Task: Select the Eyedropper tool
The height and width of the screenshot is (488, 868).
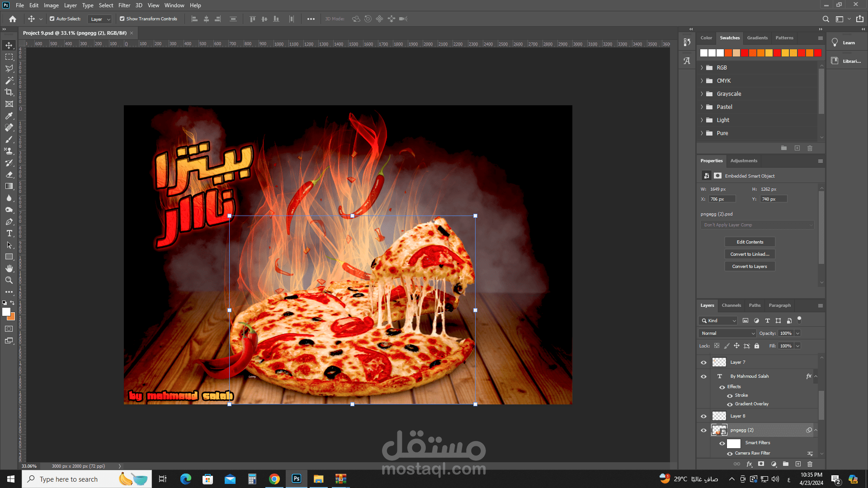Action: pos(9,116)
